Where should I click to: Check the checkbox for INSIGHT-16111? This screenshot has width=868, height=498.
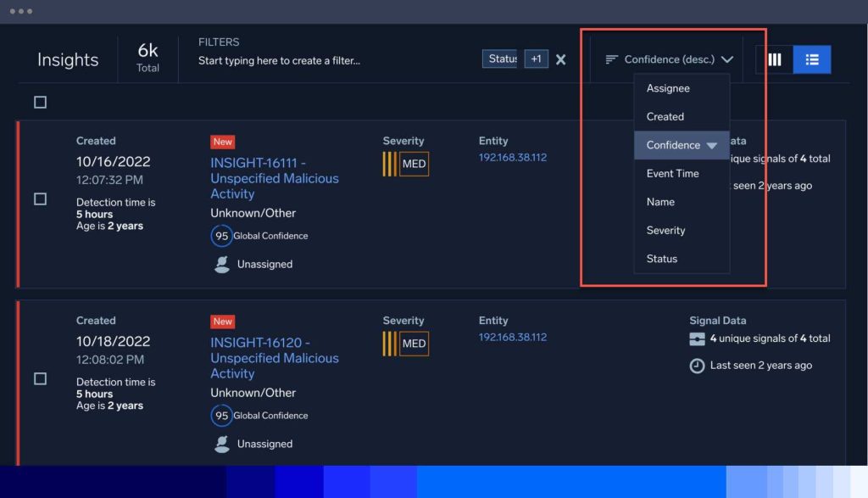38,199
